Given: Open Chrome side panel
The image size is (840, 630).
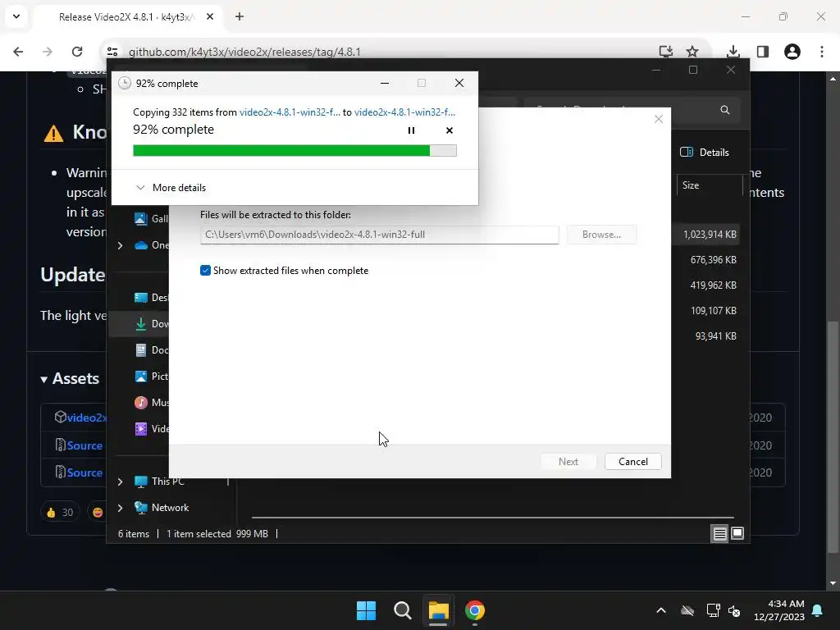Looking at the screenshot, I should click(x=763, y=52).
